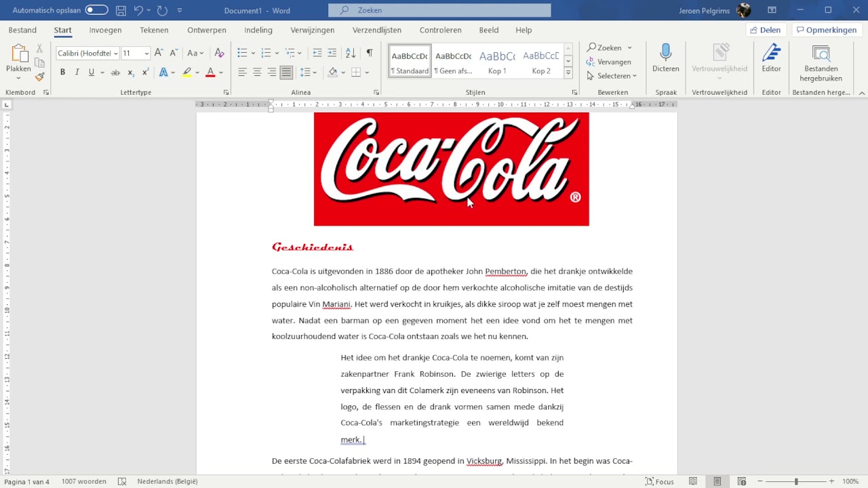The height and width of the screenshot is (488, 868).
Task: Switch to the Indeling tab
Action: (x=258, y=30)
